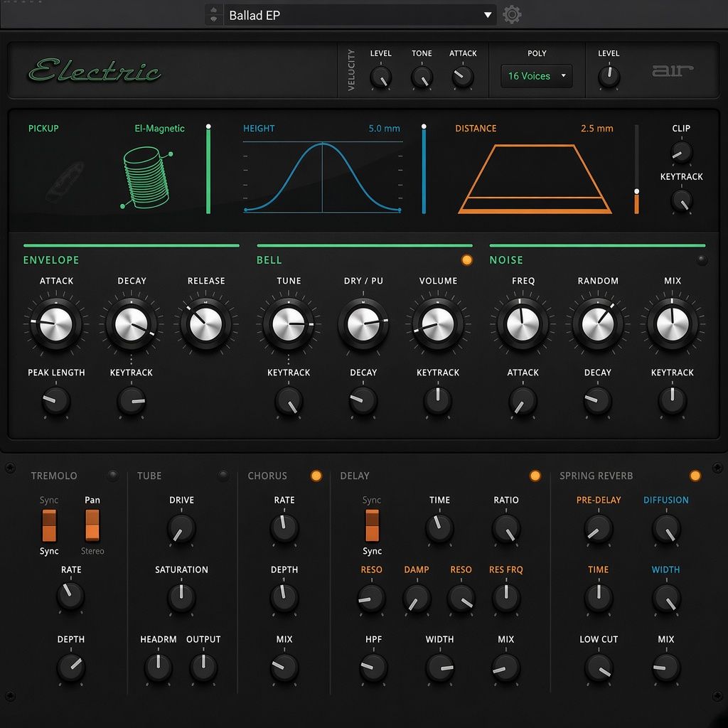Click the Reverb PRE-DELAY knob

(x=599, y=528)
